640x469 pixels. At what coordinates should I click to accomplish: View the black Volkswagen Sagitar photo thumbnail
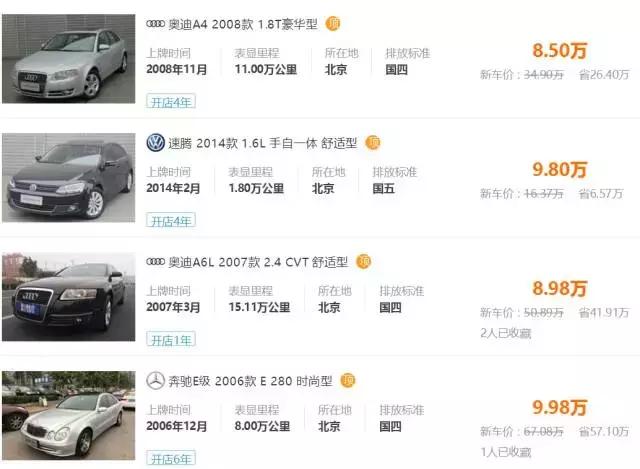68,178
